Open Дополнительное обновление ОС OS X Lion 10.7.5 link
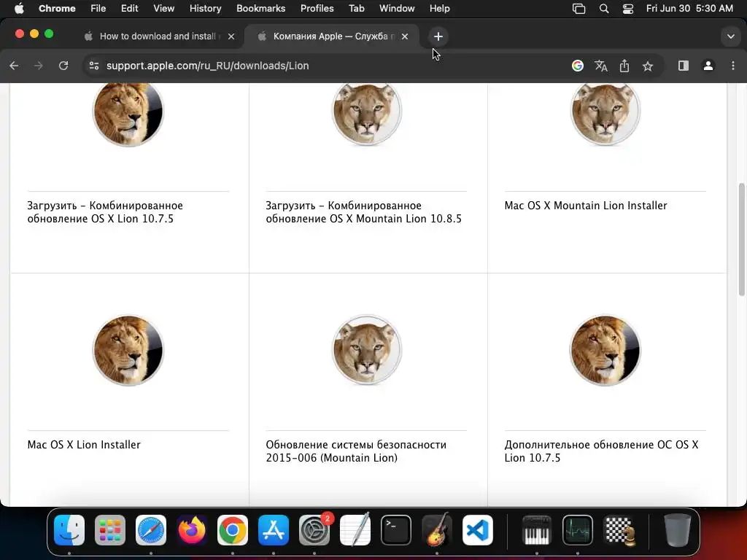This screenshot has width=747, height=560. [x=601, y=451]
